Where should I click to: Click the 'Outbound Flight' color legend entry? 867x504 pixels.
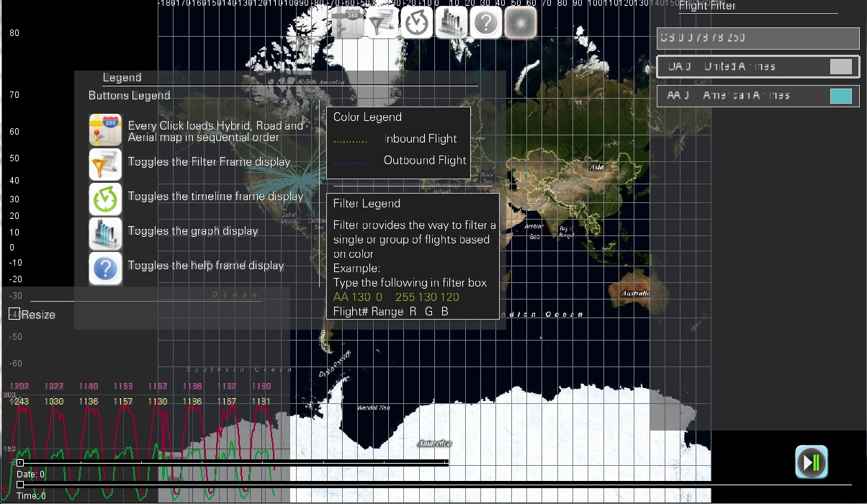(x=425, y=161)
